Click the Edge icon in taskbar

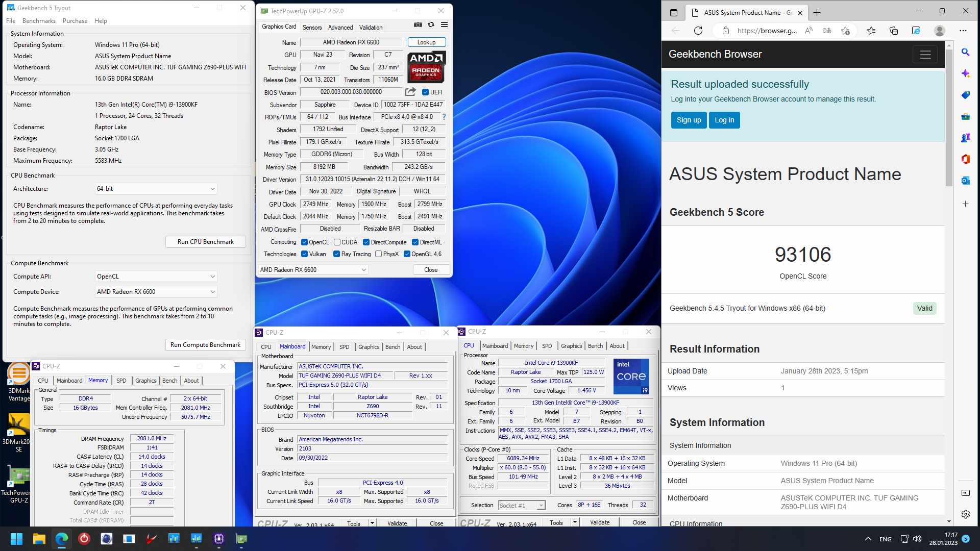(x=61, y=539)
